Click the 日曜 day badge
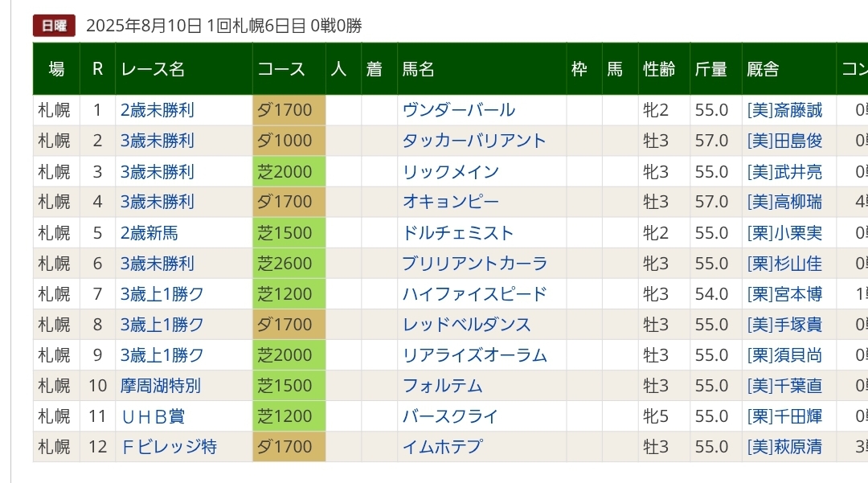The height and width of the screenshot is (483, 868). 54,26
